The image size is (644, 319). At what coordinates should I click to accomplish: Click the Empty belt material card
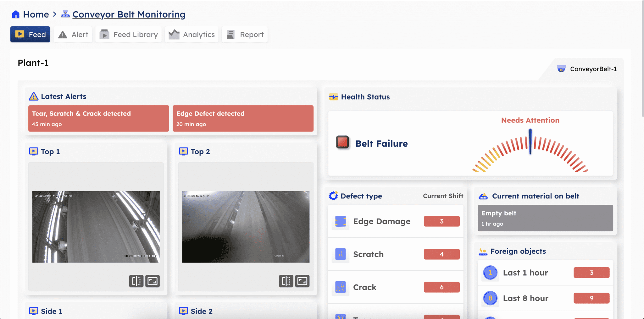[545, 218]
